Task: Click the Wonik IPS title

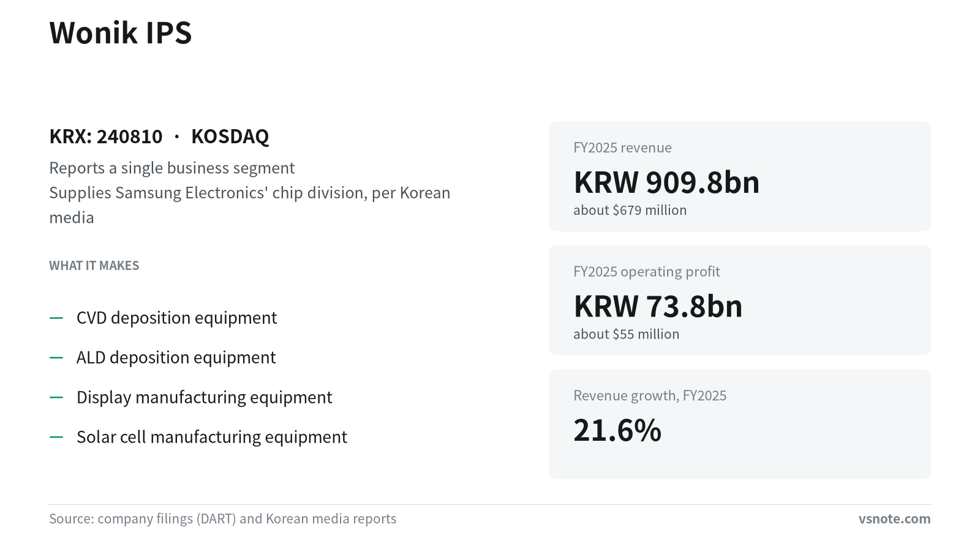Action: pyautogui.click(x=121, y=33)
